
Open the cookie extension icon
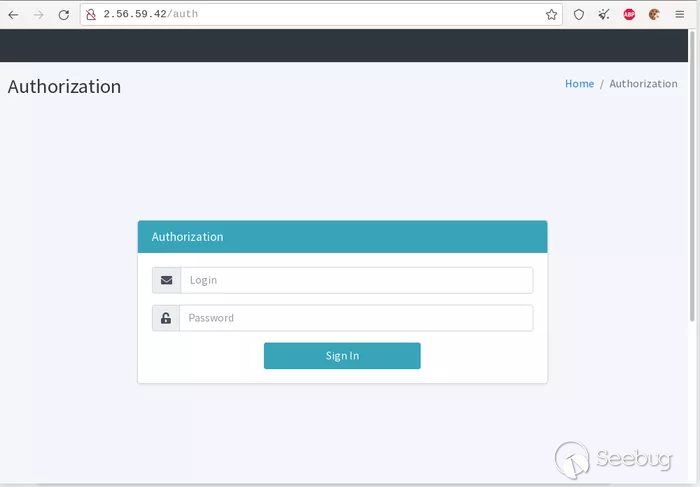pyautogui.click(x=654, y=15)
